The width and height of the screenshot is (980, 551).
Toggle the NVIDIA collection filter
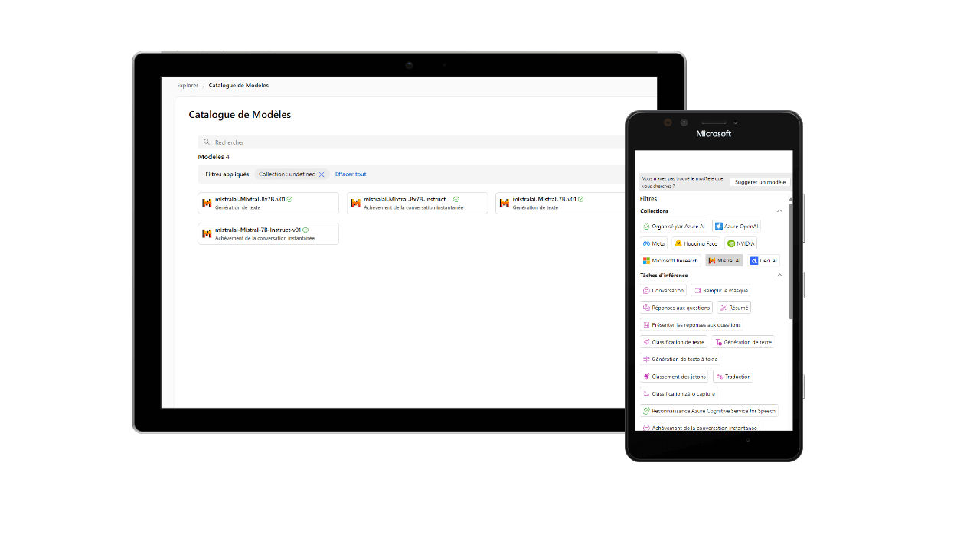741,243
